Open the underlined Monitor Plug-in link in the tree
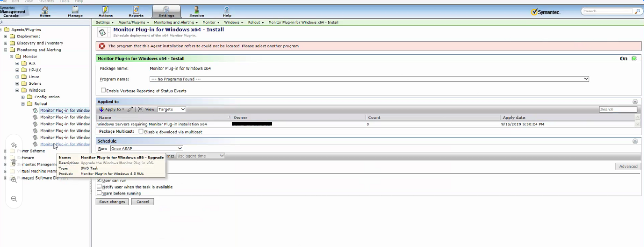 (x=65, y=144)
